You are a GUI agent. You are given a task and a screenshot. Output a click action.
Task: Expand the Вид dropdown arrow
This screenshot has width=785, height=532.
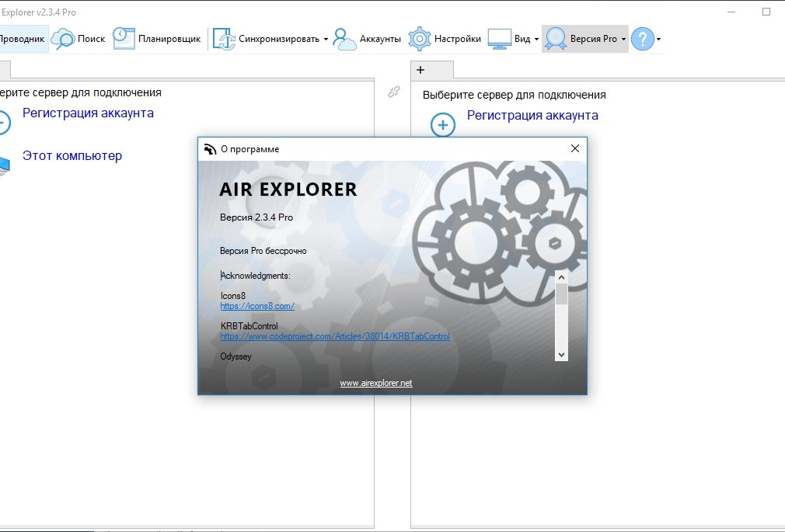coord(536,39)
